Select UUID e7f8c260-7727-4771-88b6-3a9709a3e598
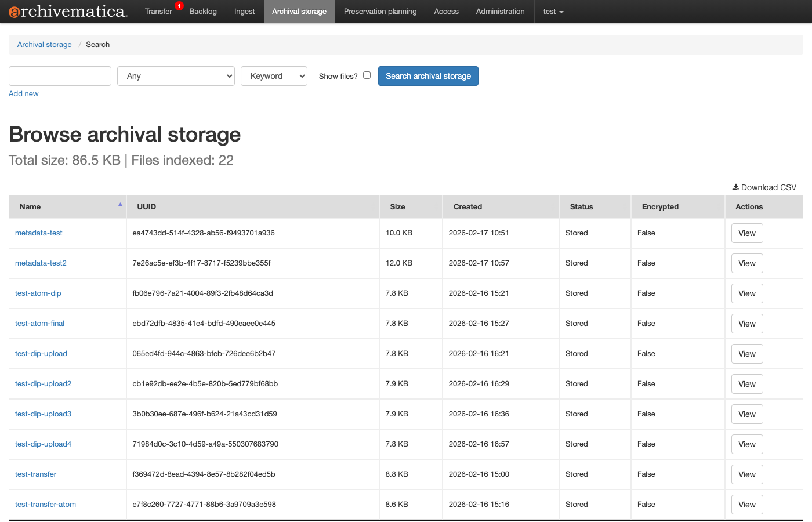The width and height of the screenshot is (812, 522). (204, 505)
